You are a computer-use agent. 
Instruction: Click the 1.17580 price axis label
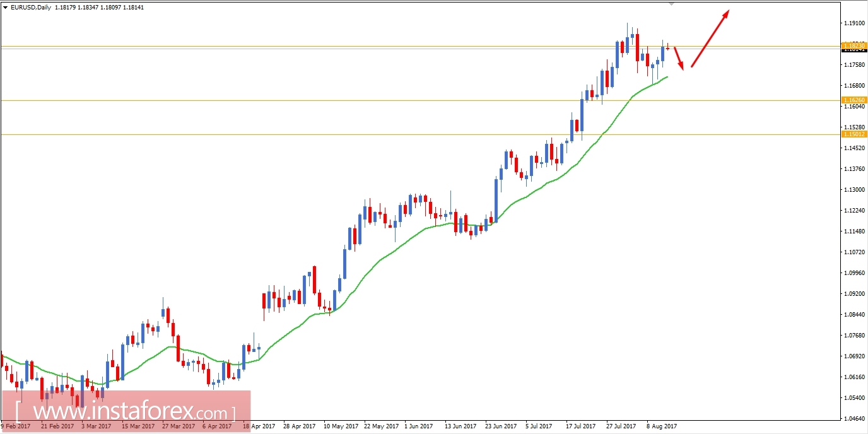click(x=855, y=65)
